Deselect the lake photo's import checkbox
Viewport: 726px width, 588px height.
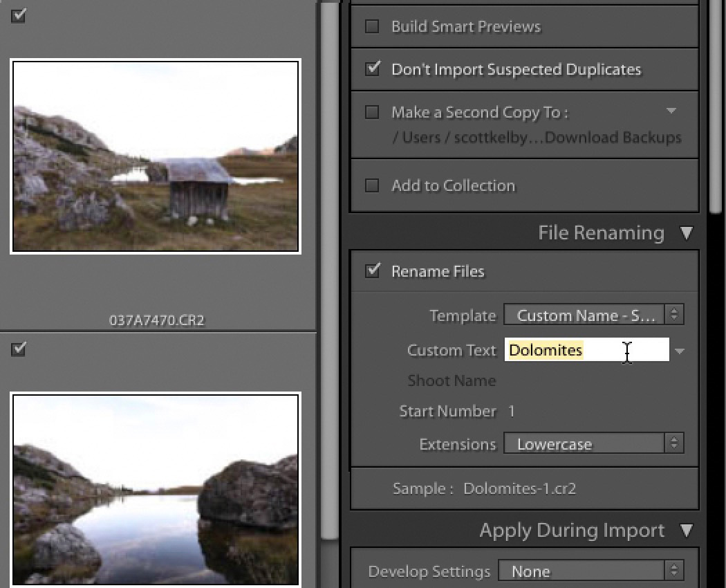point(19,349)
